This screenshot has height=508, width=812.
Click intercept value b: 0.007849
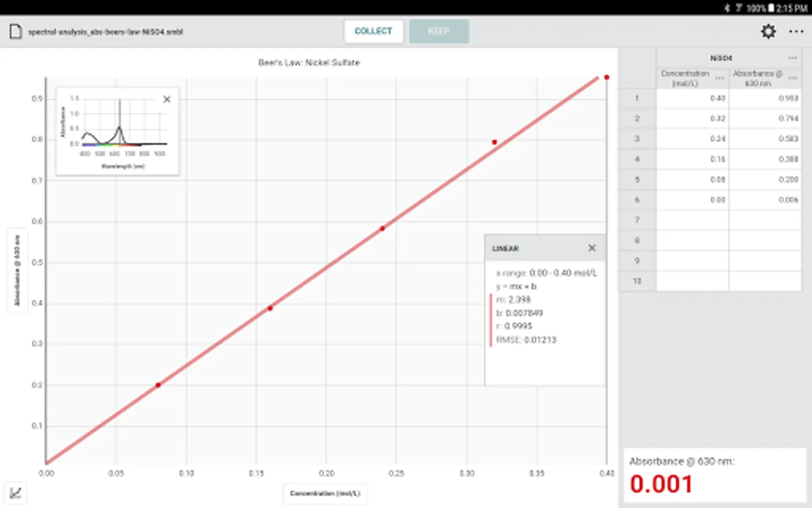519,313
